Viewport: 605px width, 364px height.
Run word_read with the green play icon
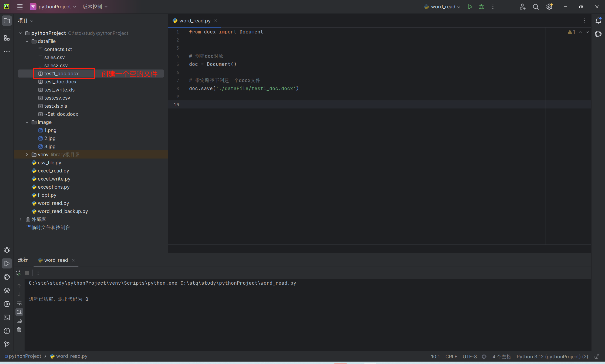(470, 7)
